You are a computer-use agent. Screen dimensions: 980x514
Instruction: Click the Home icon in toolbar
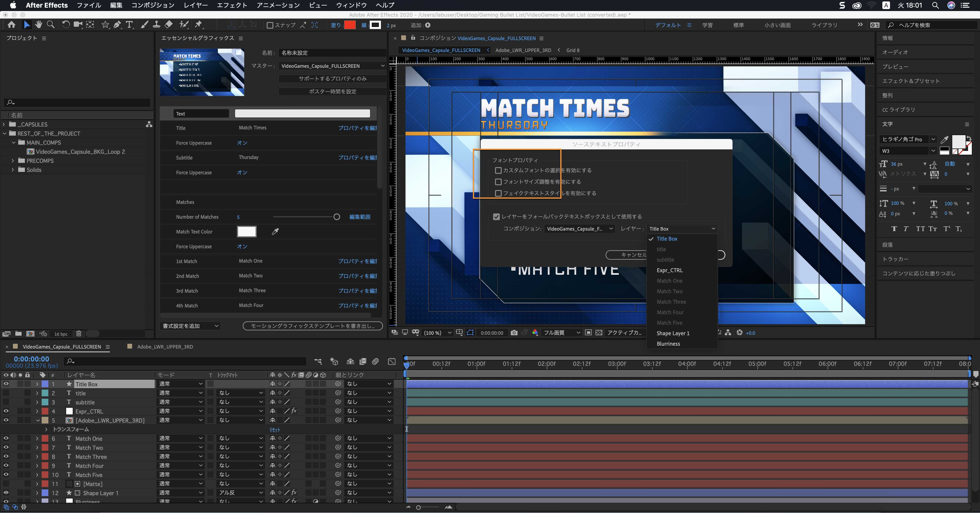tap(11, 25)
